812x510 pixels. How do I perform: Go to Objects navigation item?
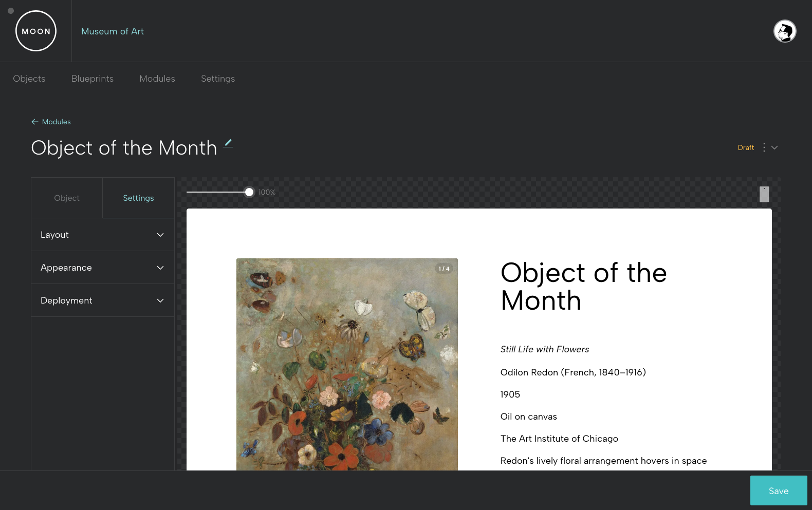(29, 79)
